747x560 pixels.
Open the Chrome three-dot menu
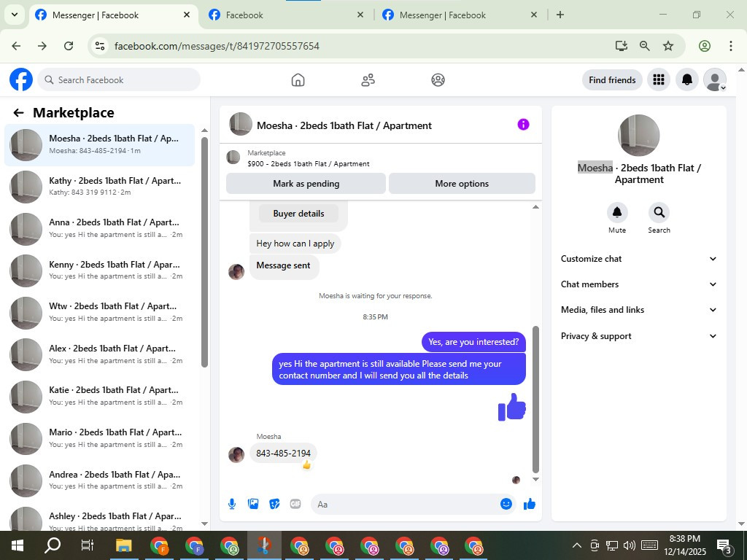(x=731, y=46)
